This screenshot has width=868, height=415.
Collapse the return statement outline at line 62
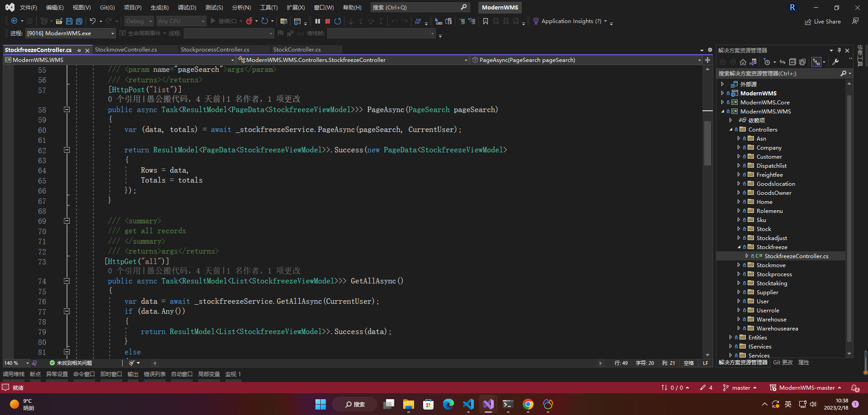click(67, 150)
